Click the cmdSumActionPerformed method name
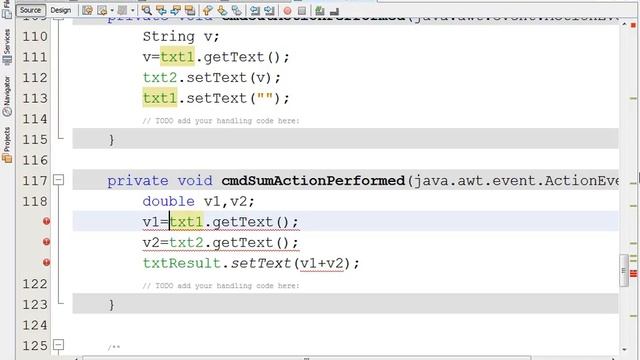640x360 pixels. pyautogui.click(x=313, y=180)
